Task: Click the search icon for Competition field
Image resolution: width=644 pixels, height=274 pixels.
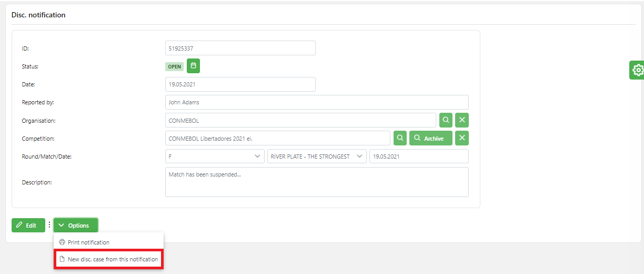Action: pos(400,138)
